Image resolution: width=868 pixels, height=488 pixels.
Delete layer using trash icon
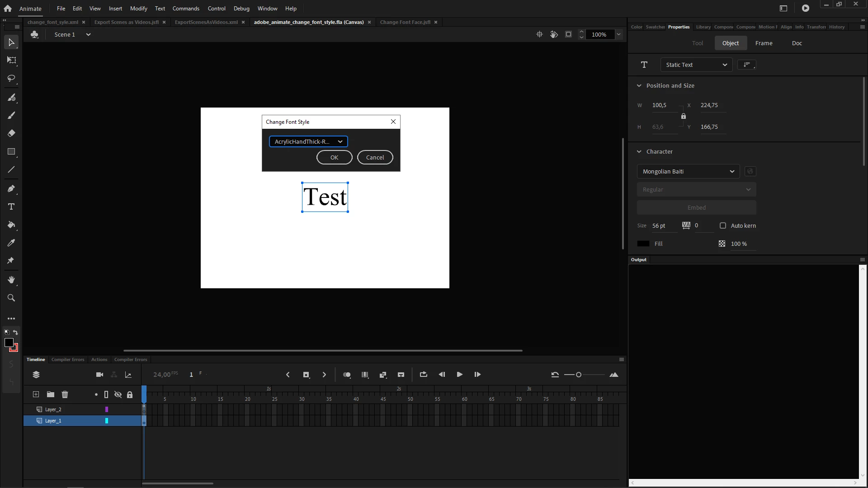click(65, 394)
